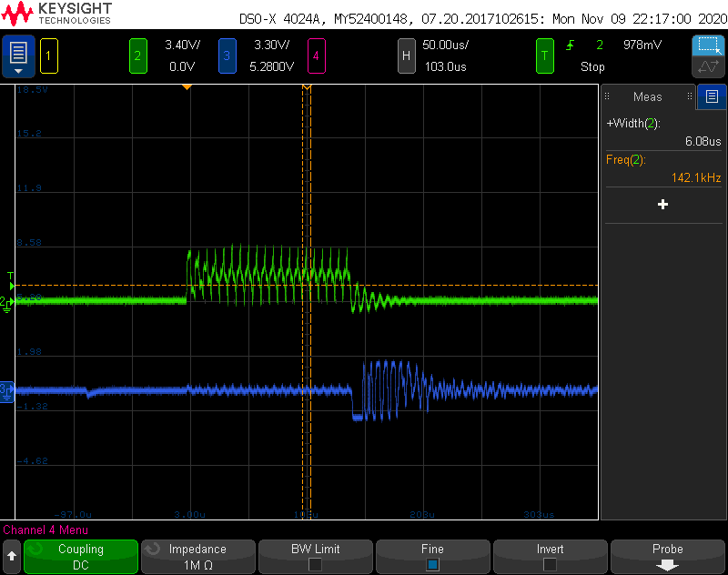Viewport: 728px width, 575px height.
Task: Adjust the trigger level marker on the left edge
Action: tap(8, 285)
